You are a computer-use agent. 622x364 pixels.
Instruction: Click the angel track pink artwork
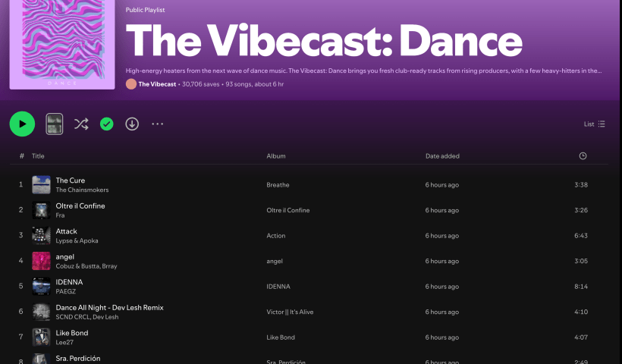click(41, 261)
